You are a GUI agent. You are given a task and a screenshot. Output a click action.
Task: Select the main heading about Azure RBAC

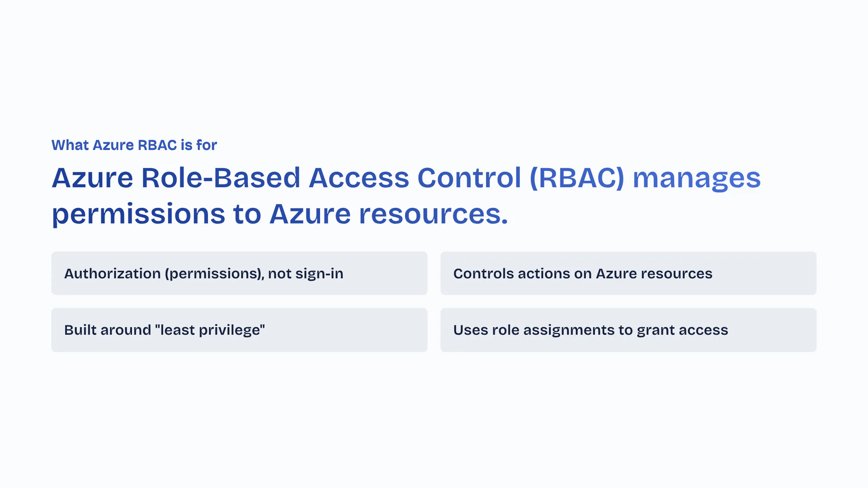[280, 195]
